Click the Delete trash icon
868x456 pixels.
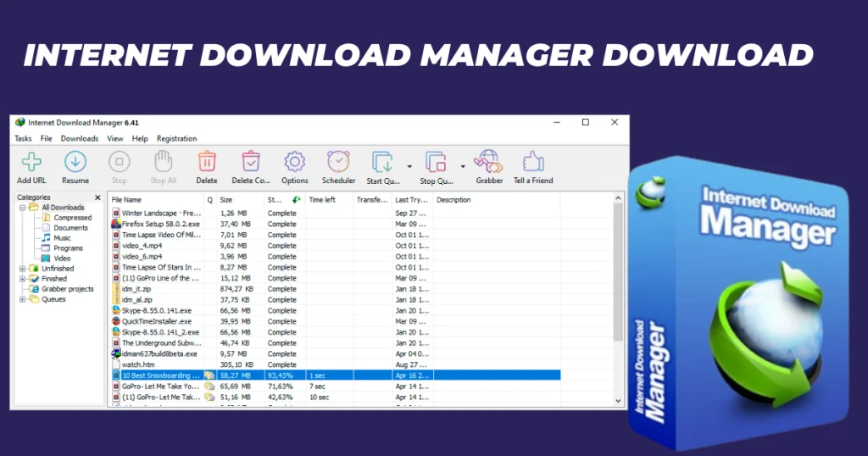point(207,162)
